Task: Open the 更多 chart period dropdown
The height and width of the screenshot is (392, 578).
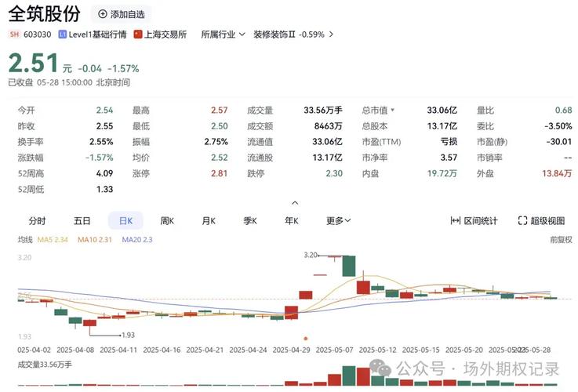Action: coord(338,221)
